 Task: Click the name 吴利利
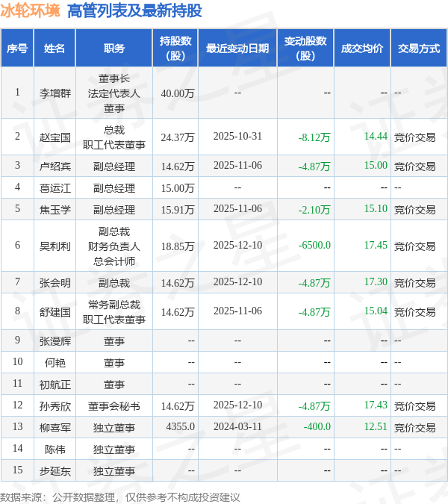[x=55, y=246]
